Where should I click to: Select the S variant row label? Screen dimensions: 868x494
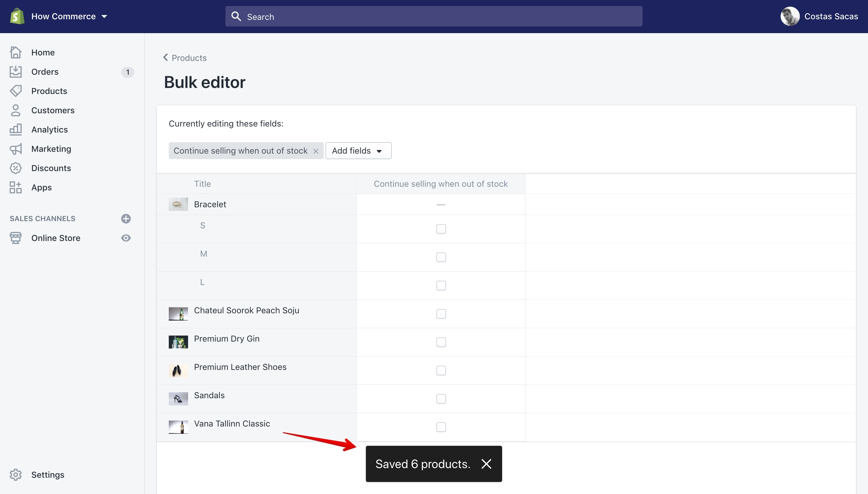[x=203, y=226]
